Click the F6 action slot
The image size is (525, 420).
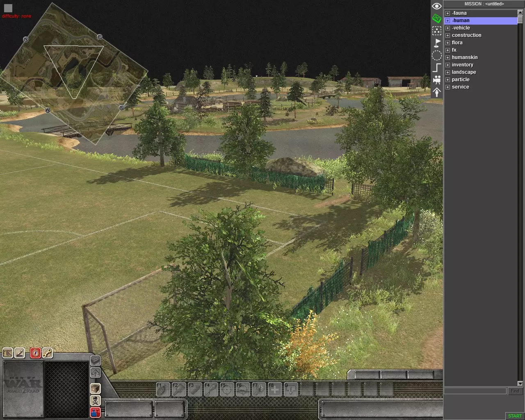click(x=242, y=389)
